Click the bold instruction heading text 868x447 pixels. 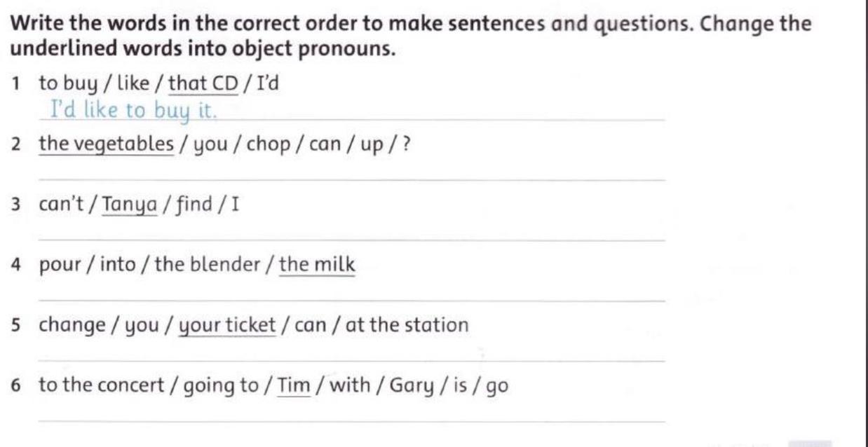click(x=412, y=37)
